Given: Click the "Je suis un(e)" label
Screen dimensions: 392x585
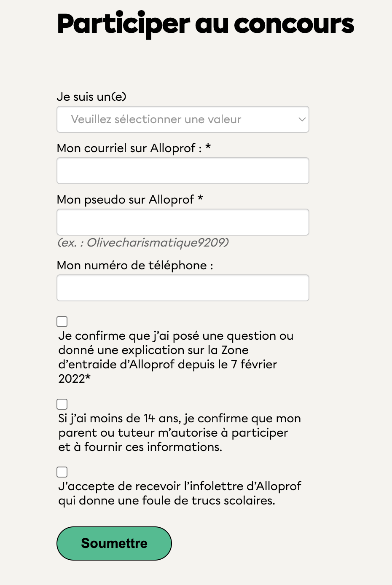Looking at the screenshot, I should click(91, 97).
